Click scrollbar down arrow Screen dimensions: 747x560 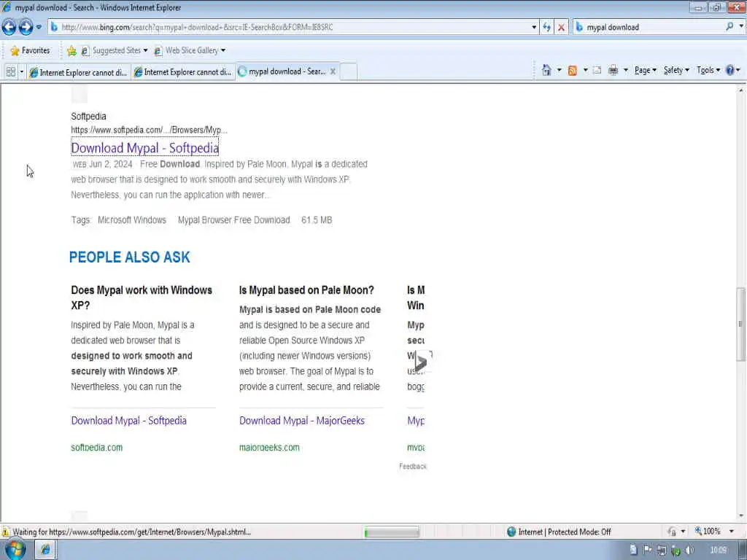pos(741,516)
